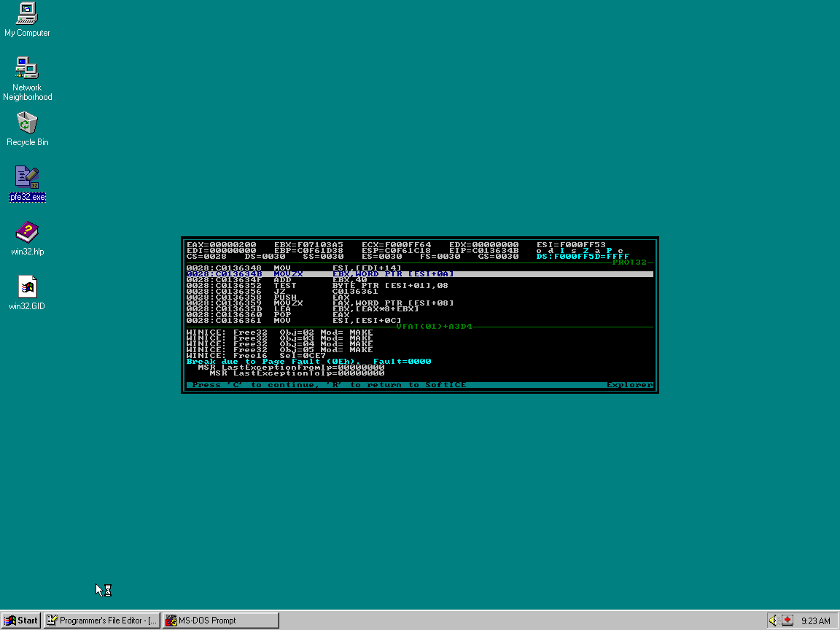Click the Break due to Page Fault message
The image size is (840, 630).
(x=308, y=362)
